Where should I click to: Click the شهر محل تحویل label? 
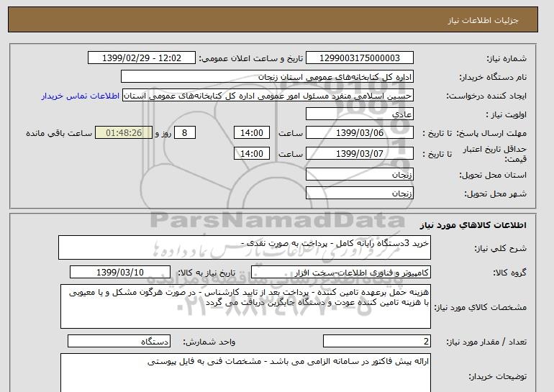(495, 194)
